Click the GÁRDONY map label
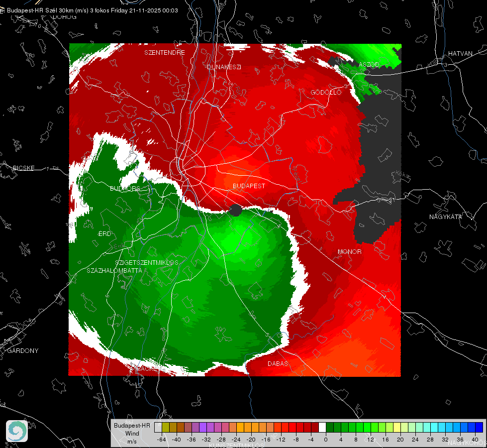 [x=23, y=351]
